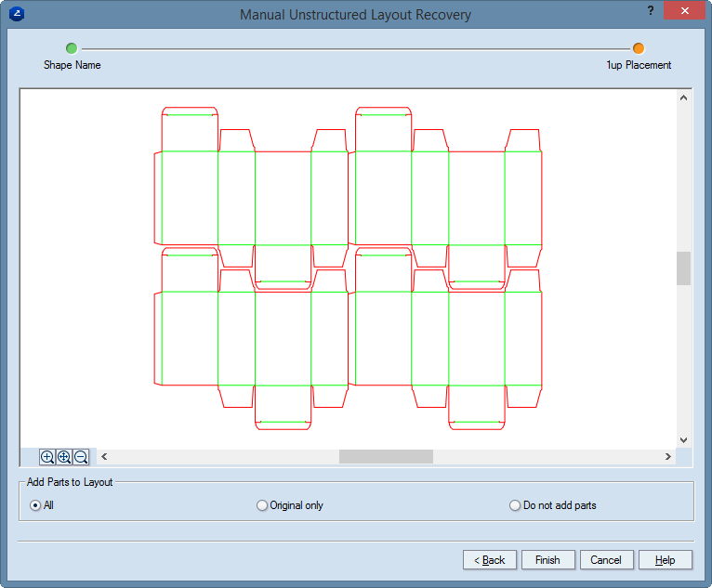The image size is (712, 588).
Task: Select the Do not add parts option
Action: pos(515,505)
